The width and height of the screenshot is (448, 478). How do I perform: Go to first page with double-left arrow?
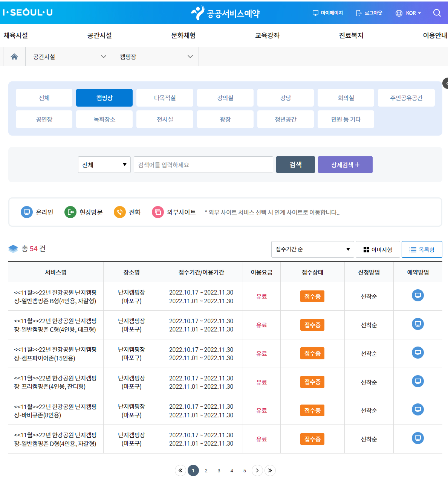[180, 470]
